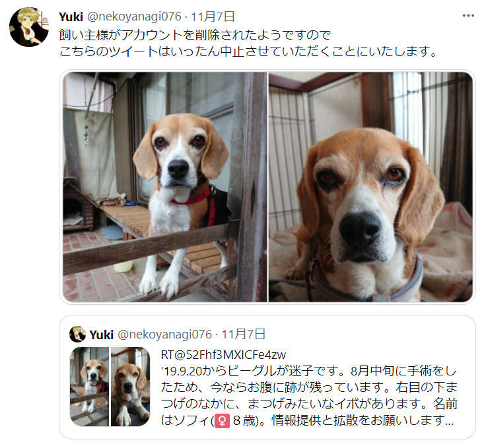
Task: Open the quoted tweet's right thumbnail image
Action: (130, 387)
